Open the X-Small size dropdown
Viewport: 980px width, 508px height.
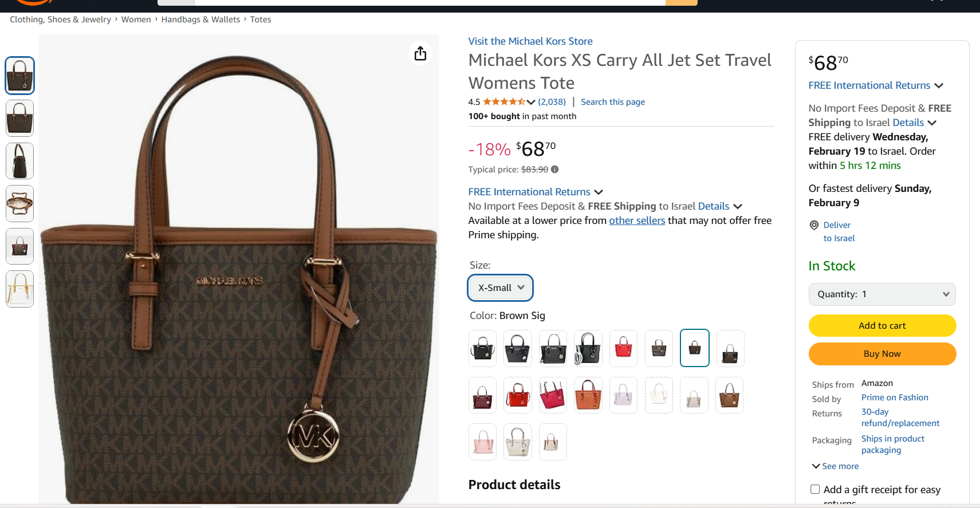(x=500, y=288)
